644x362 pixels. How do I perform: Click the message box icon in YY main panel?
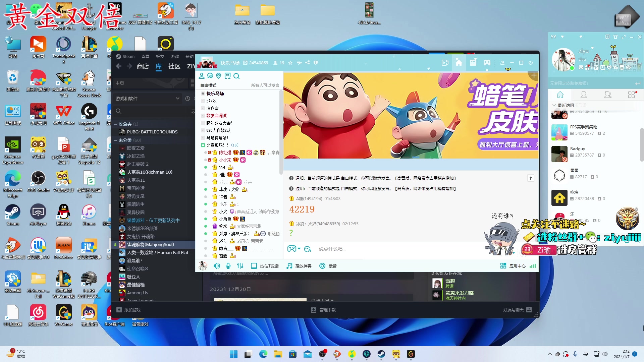click(607, 37)
